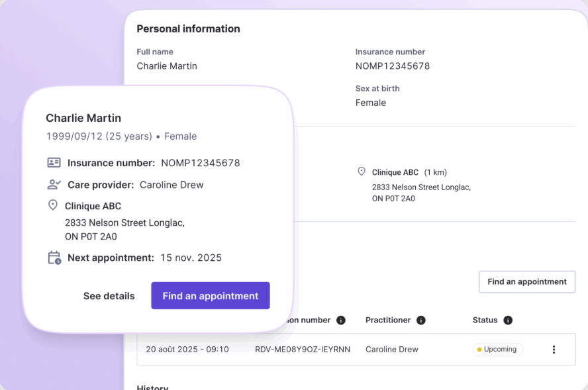Click the Upcoming status badge
This screenshot has width=588, height=390.
[497, 349]
